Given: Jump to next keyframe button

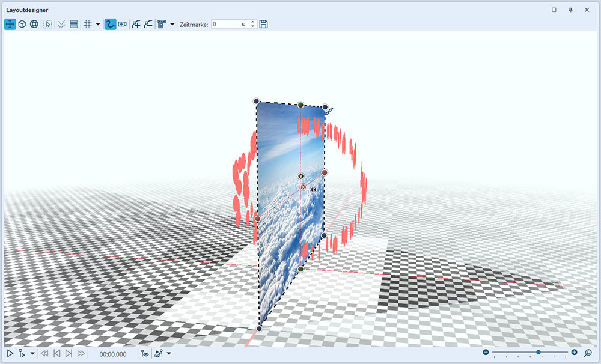Looking at the screenshot, I should click(69, 354).
